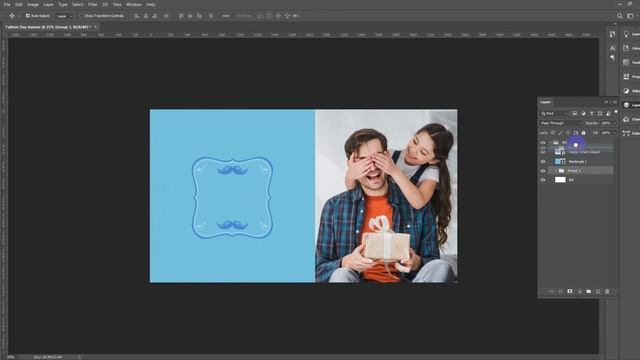This screenshot has height=360, width=640.
Task: Open the Window menu
Action: 133,4
